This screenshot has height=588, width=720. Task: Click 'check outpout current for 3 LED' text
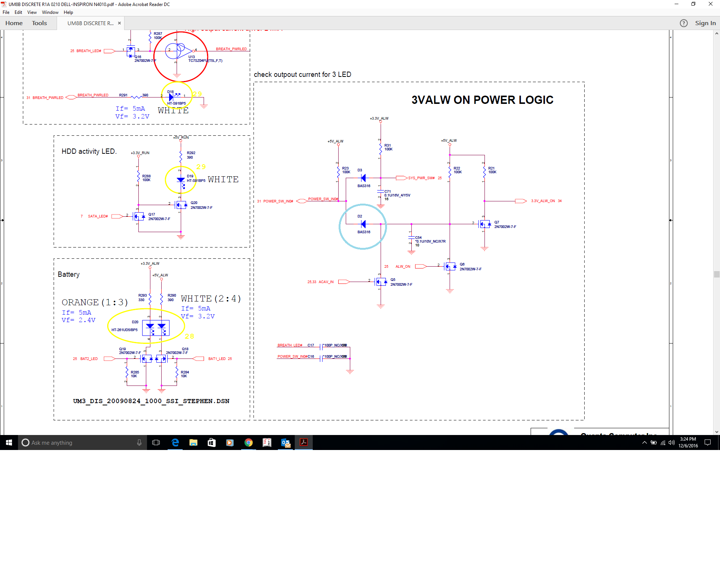tap(303, 74)
